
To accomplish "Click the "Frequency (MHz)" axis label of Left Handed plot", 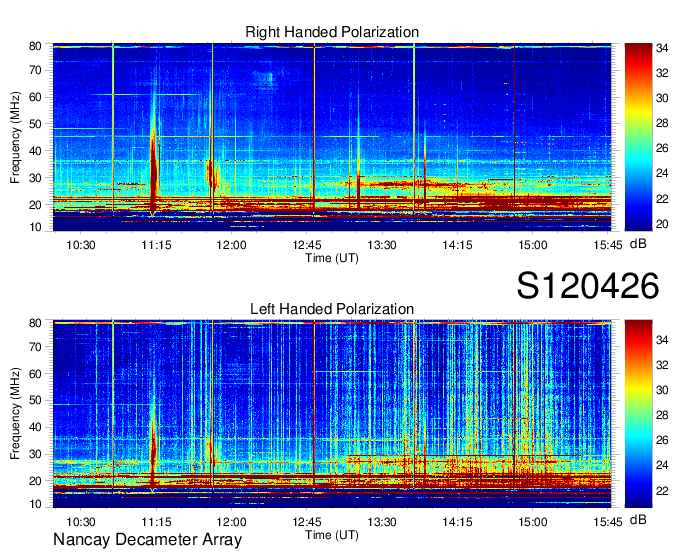I will coord(15,414).
